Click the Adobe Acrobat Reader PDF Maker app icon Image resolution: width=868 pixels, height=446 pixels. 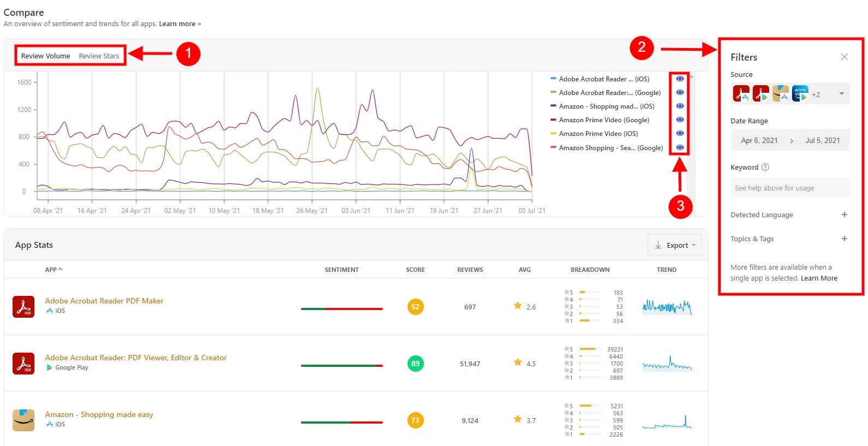pyautogui.click(x=23, y=307)
